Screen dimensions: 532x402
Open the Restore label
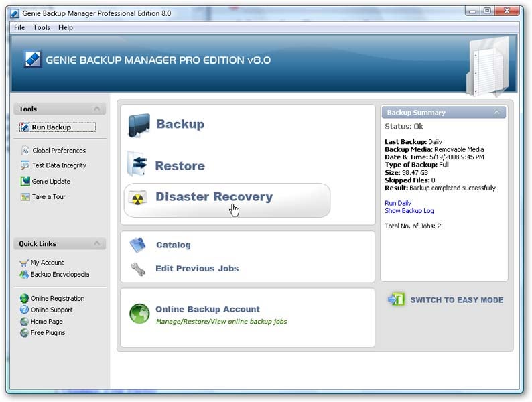[x=180, y=166]
